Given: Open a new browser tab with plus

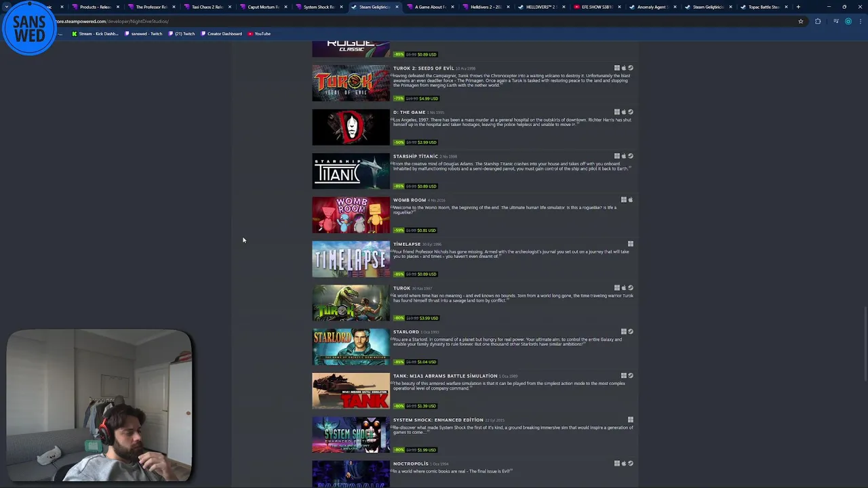Looking at the screenshot, I should 798,7.
